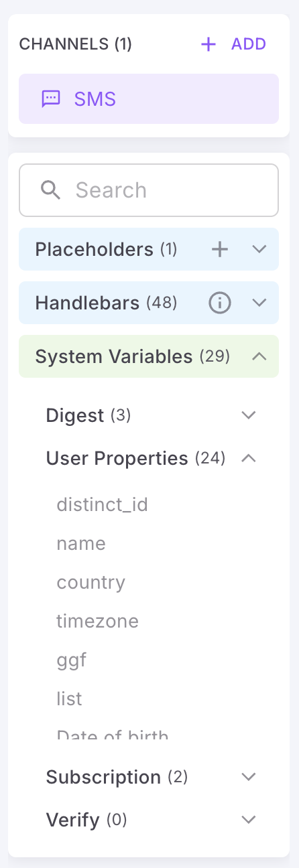
Task: Pick the name variable
Action: (81, 543)
